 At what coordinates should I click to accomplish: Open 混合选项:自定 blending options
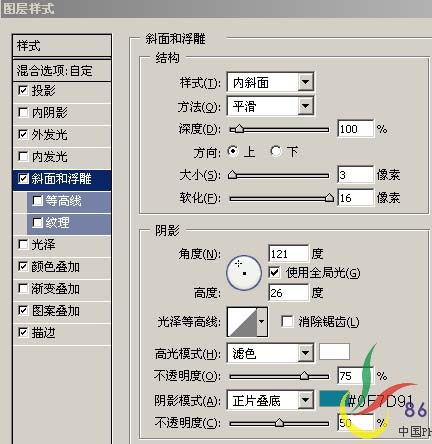(x=62, y=70)
